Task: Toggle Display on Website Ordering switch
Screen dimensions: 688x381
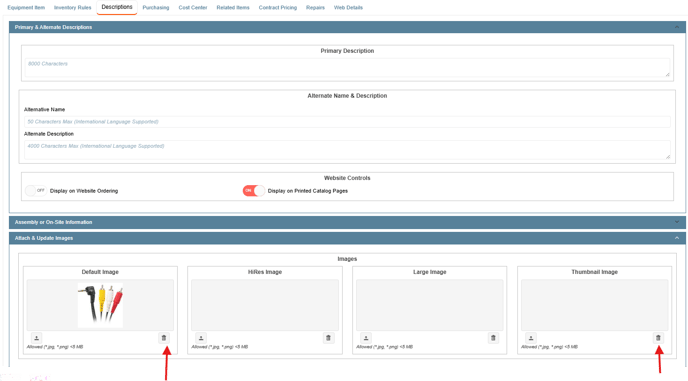Action: 36,191
